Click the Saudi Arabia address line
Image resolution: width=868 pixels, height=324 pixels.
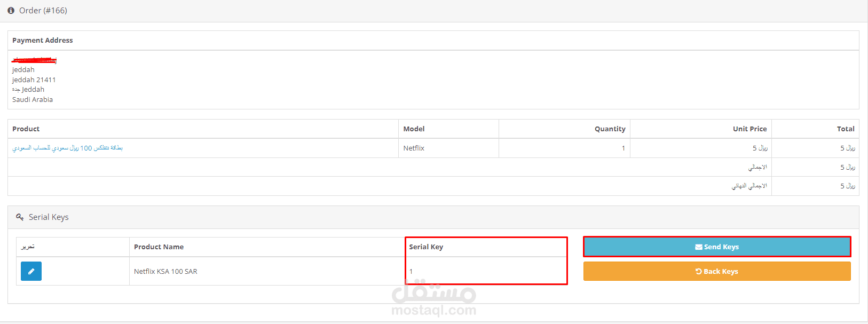point(33,99)
